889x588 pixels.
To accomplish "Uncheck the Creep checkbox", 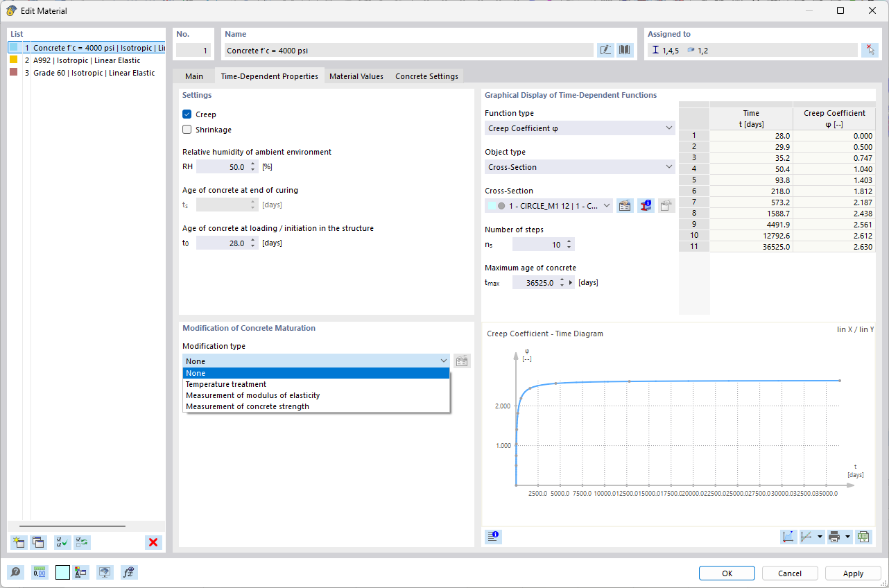I will point(187,114).
